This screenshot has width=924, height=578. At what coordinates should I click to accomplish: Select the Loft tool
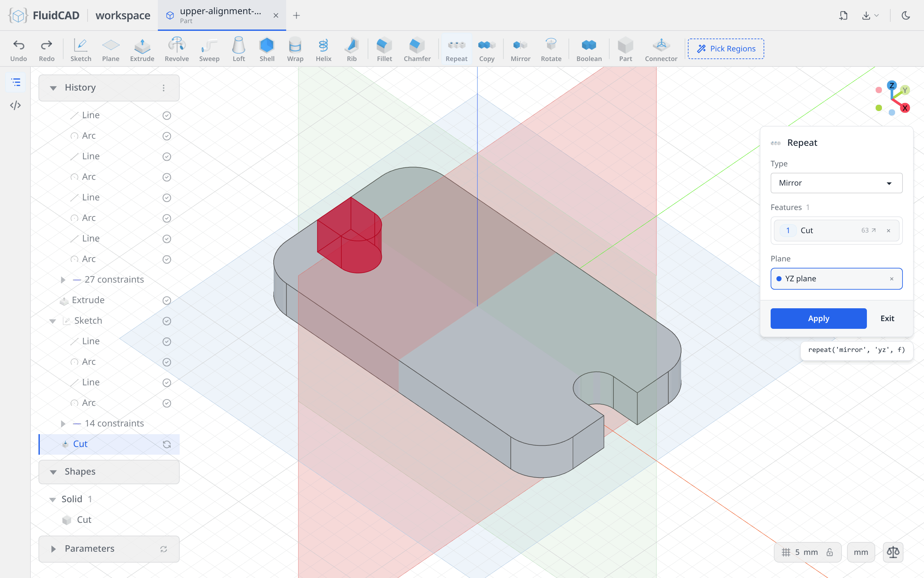coord(239,49)
